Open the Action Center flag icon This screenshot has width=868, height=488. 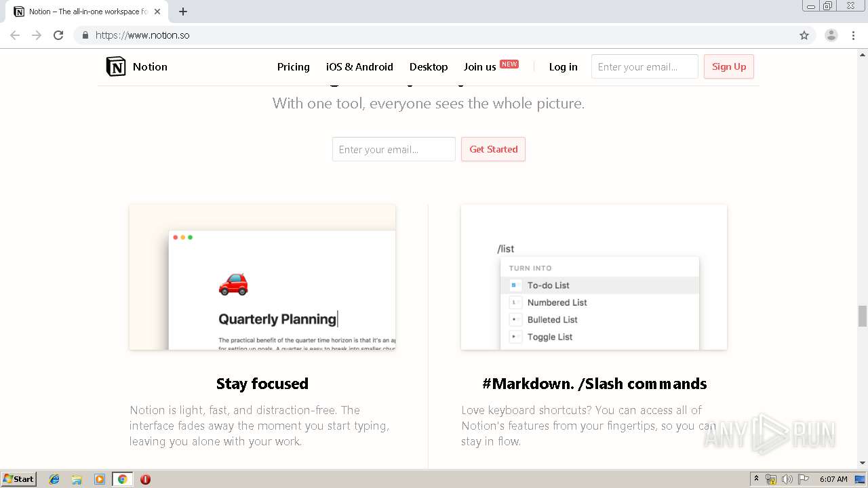(x=804, y=479)
